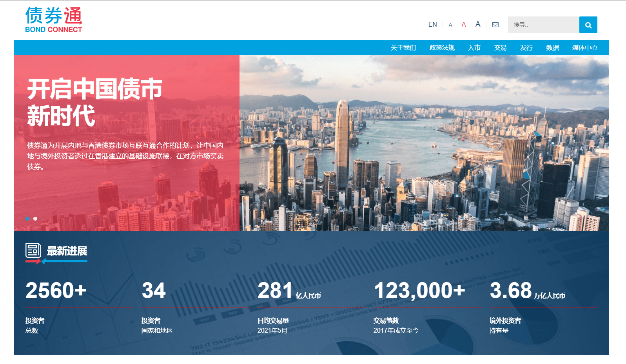Screen dimensions: 626x364
Task: Click the 123,000+ trades statistic
Action: [x=419, y=291]
